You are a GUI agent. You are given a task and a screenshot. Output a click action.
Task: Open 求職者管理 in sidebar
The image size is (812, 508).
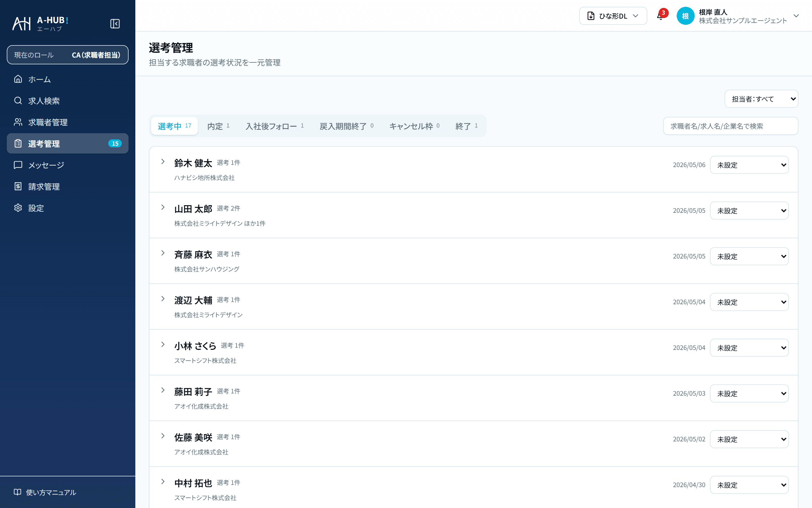(x=67, y=122)
